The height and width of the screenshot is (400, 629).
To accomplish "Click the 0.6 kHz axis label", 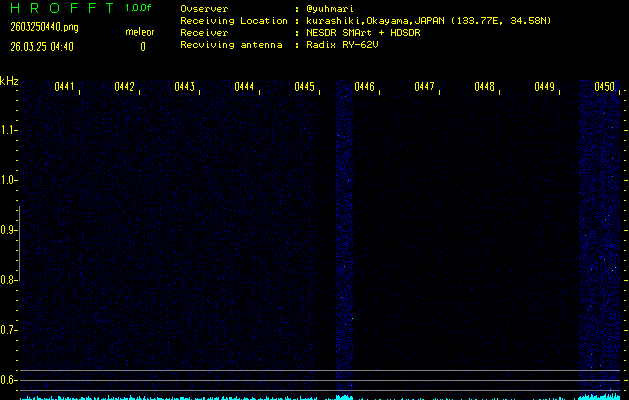I will point(7,380).
